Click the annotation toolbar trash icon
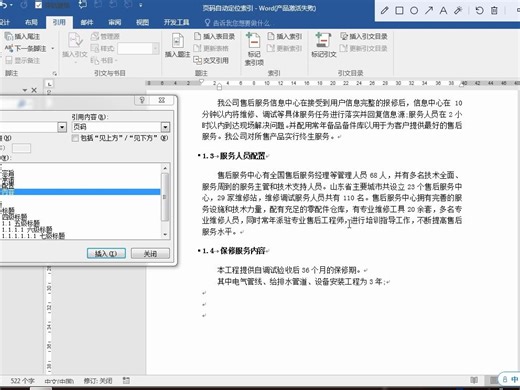The width and height of the screenshot is (520, 390). (494, 10)
